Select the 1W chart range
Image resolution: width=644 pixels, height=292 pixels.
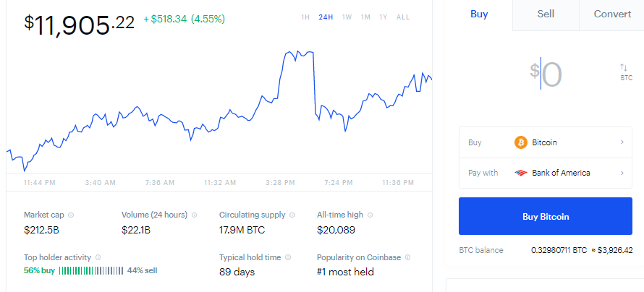[x=347, y=17]
